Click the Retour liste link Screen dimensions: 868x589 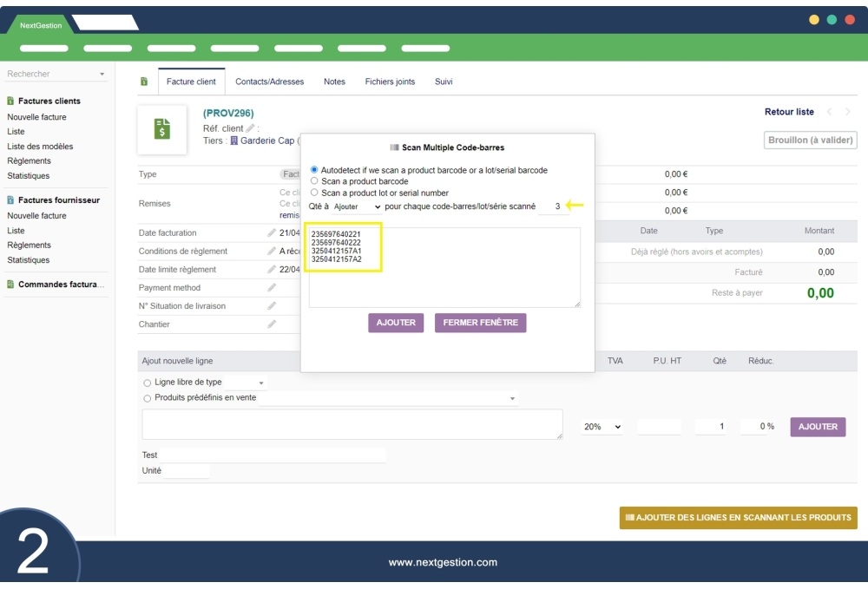pos(789,112)
